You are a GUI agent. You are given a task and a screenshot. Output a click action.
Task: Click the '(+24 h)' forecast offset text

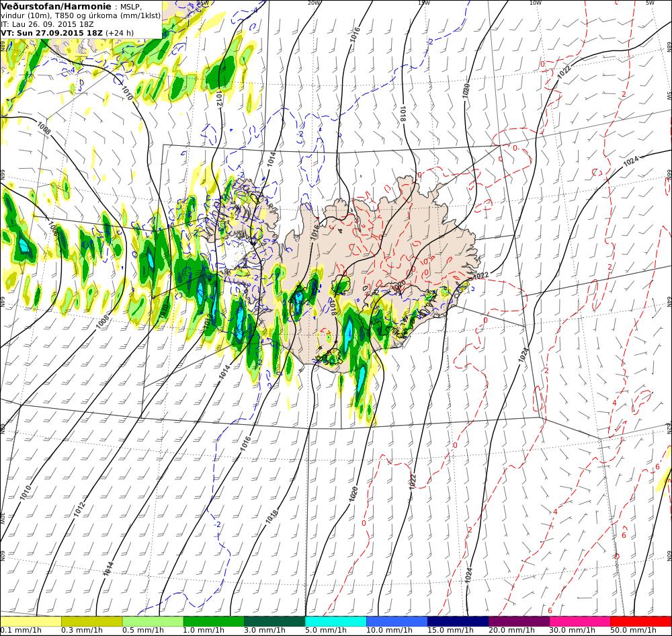pos(120,33)
